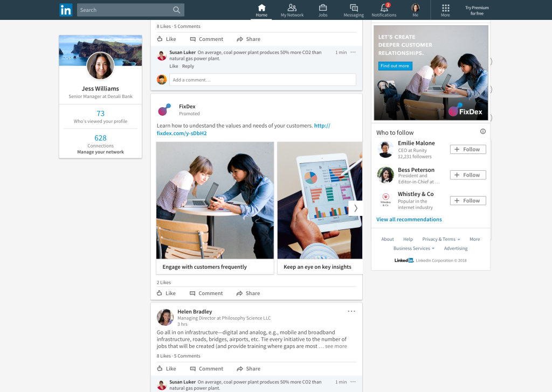The image size is (552, 392).
Task: Open options menu on Helen Bradley's post
Action: point(351,311)
